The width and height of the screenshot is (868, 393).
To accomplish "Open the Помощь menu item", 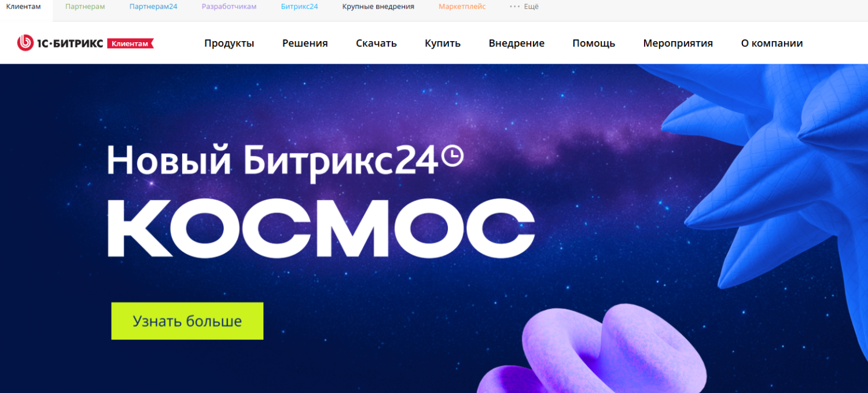I will tap(594, 43).
